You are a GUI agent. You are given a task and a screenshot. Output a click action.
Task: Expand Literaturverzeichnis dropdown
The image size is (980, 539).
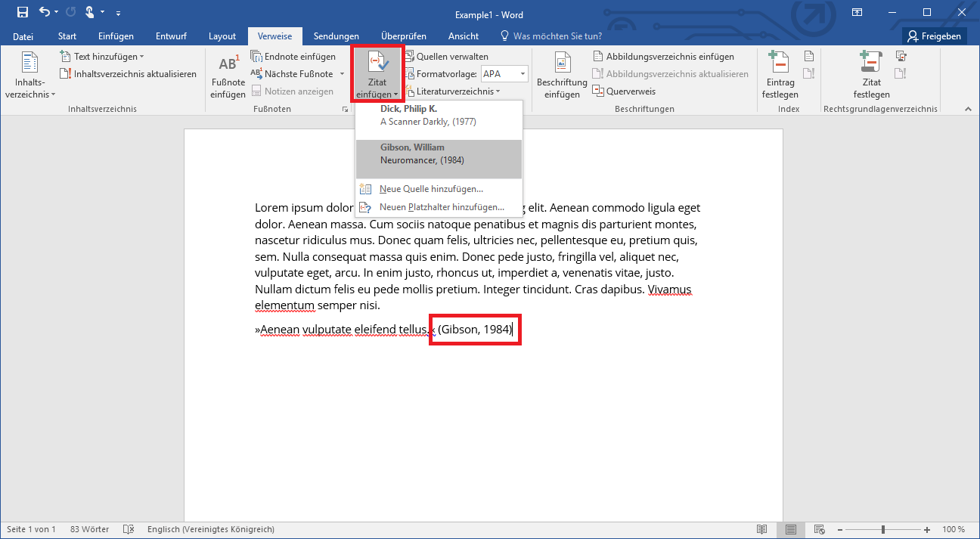tap(453, 91)
